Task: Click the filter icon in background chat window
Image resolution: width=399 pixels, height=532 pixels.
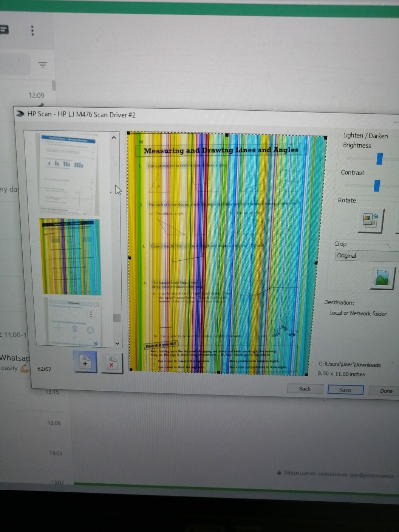Action: click(43, 65)
